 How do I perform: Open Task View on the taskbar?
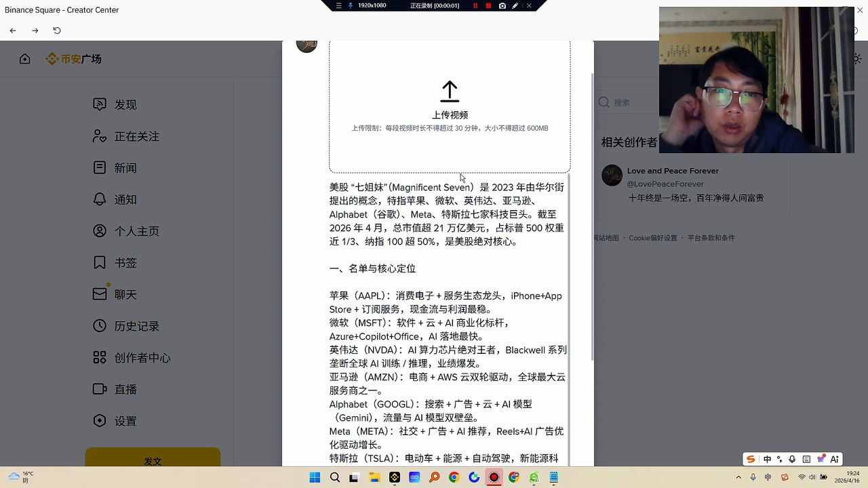click(x=353, y=478)
